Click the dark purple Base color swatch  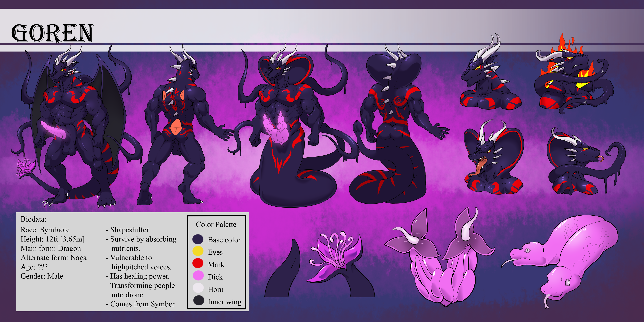pyautogui.click(x=198, y=239)
